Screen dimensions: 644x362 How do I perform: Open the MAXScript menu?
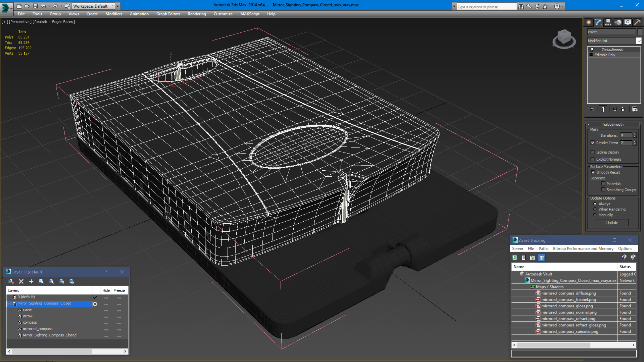coord(250,14)
